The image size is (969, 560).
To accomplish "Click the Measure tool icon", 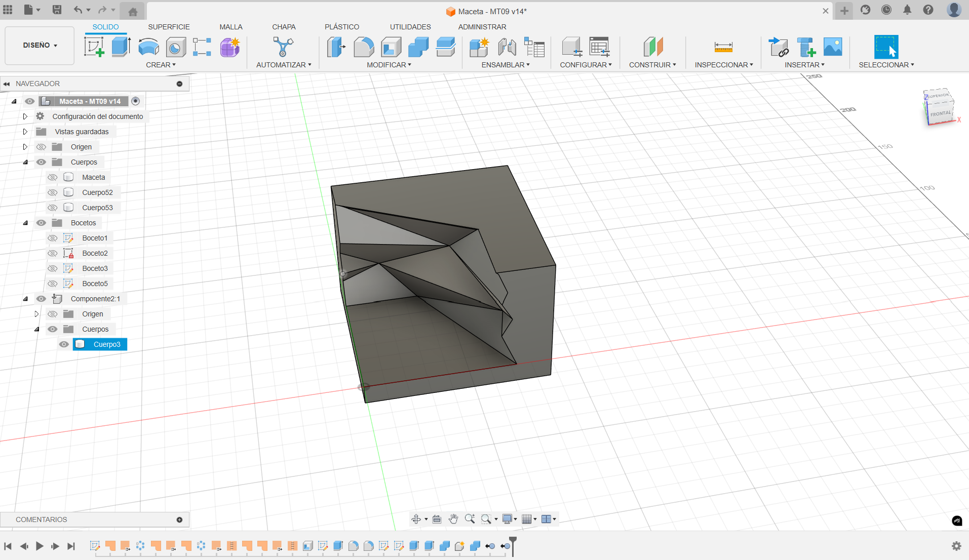I will coord(723,47).
